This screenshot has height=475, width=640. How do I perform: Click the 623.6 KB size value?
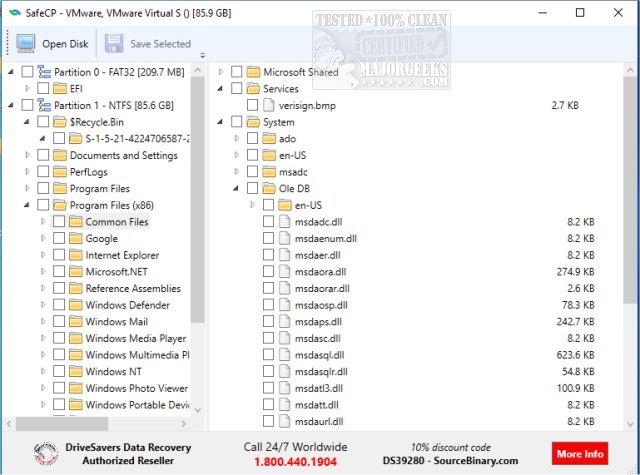click(x=575, y=355)
